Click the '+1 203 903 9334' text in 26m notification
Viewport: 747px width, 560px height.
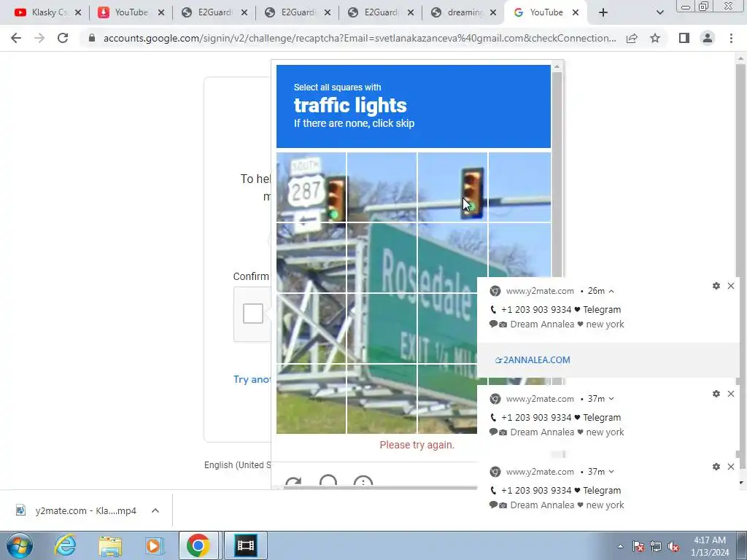point(536,309)
